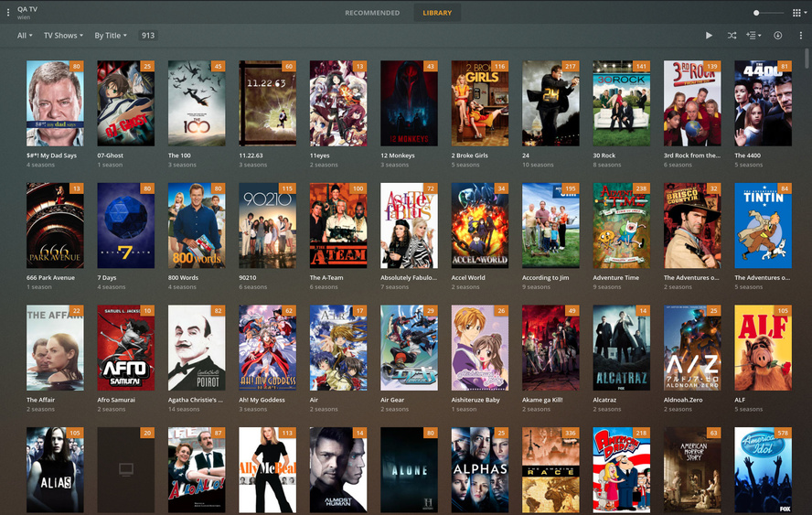Open the ALF poster
The image size is (812, 515).
[763, 348]
